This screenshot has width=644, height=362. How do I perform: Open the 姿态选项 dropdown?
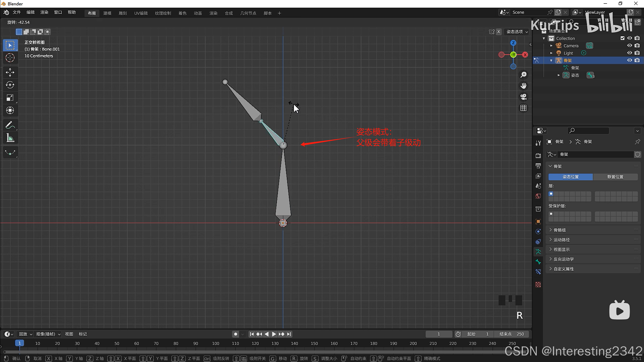[517, 32]
